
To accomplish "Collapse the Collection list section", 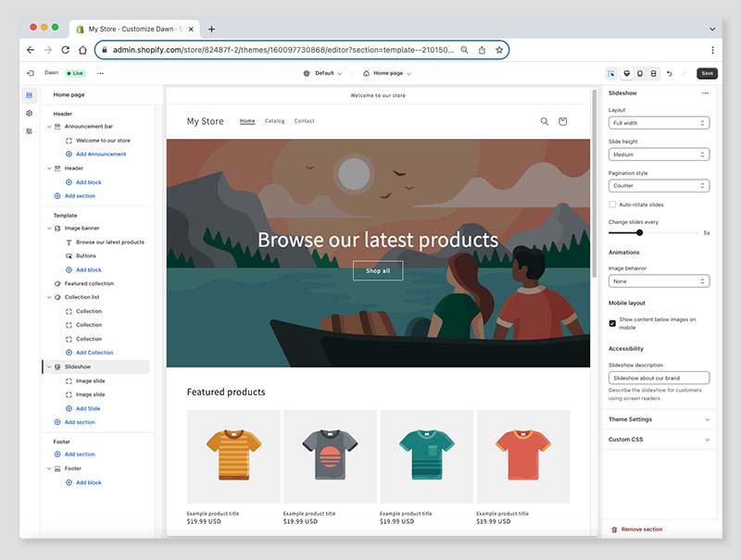I will 49,297.
